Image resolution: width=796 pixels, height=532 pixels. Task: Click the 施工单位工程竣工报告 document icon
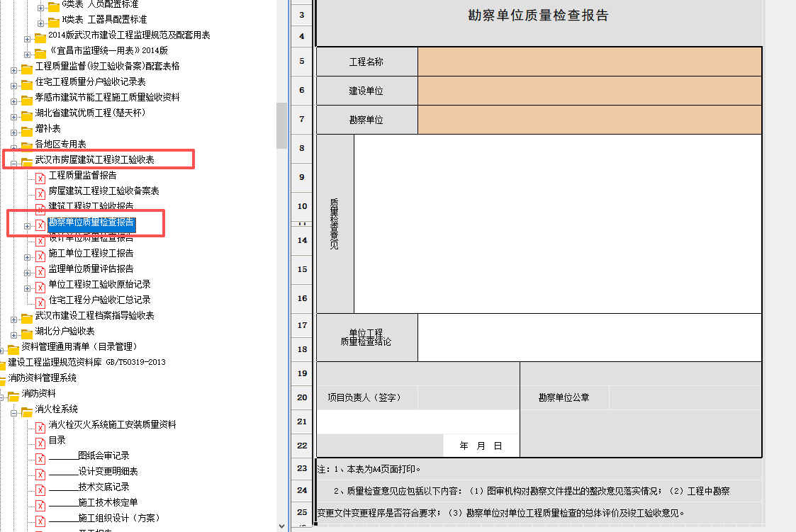click(40, 254)
